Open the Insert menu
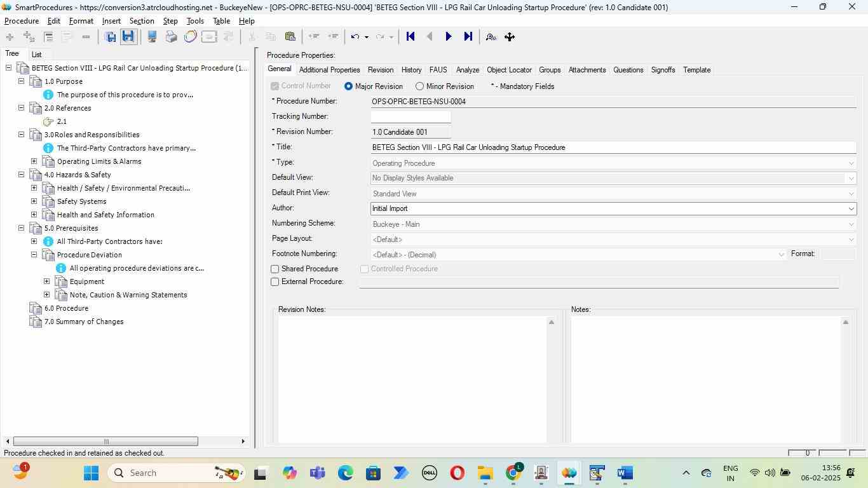 pyautogui.click(x=111, y=21)
